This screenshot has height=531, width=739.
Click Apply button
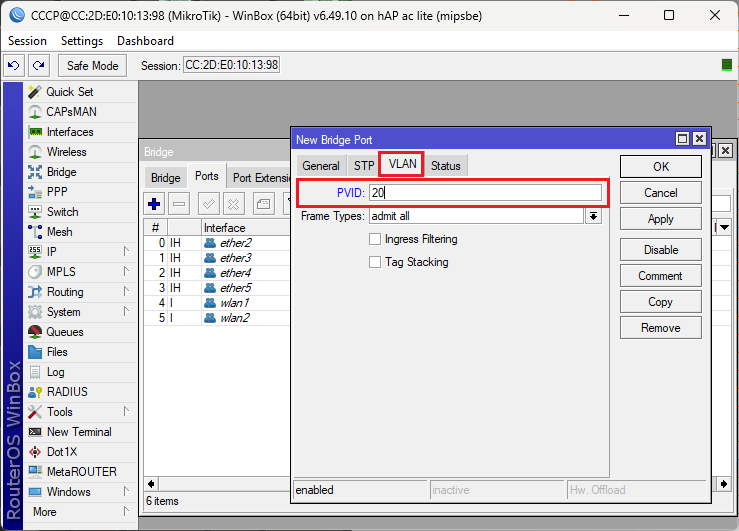pos(660,219)
